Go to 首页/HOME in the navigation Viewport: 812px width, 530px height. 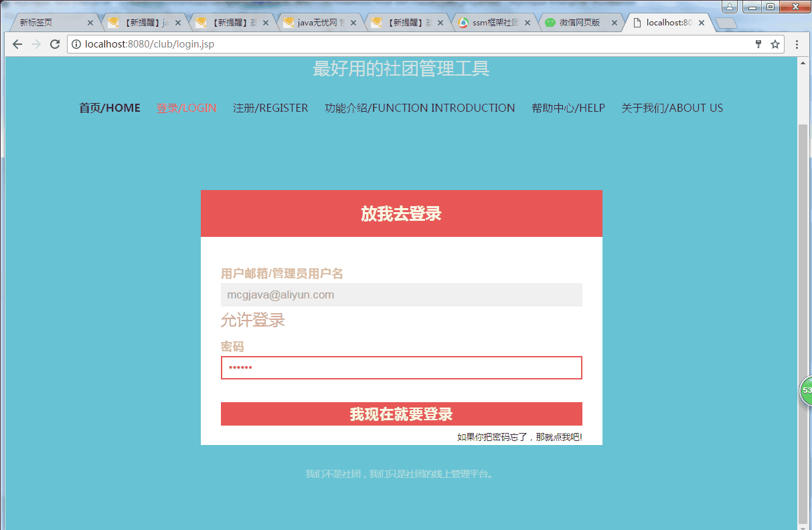pos(110,108)
